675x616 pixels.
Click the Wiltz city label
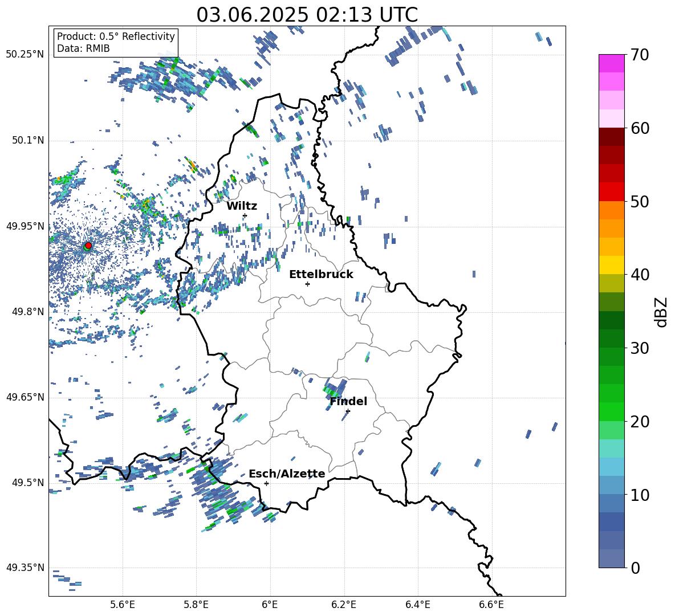click(x=242, y=206)
